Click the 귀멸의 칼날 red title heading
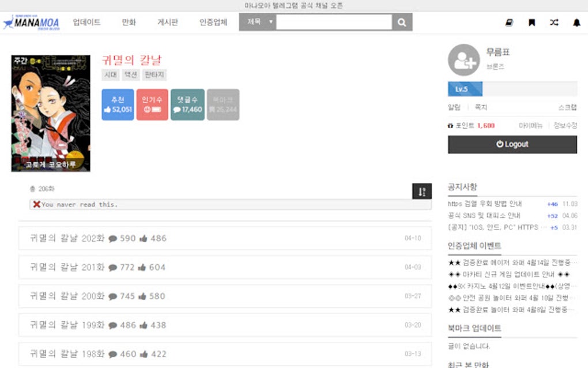This screenshot has width=588, height=368. click(131, 60)
